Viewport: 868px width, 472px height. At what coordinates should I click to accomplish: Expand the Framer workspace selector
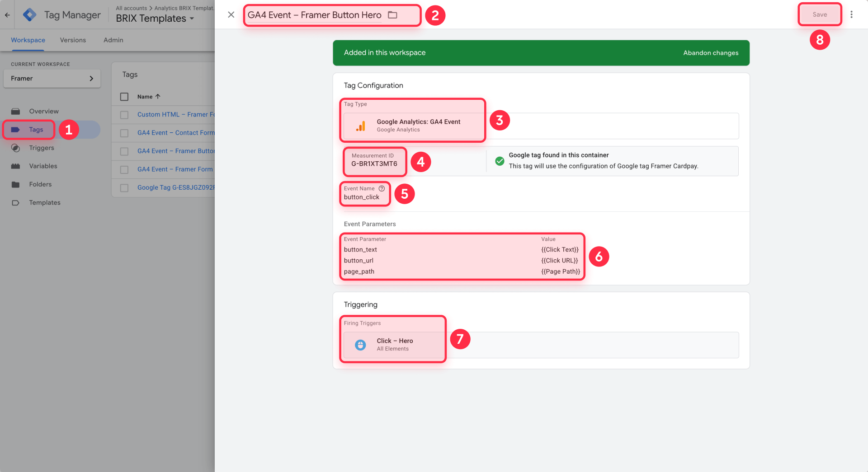(52, 79)
